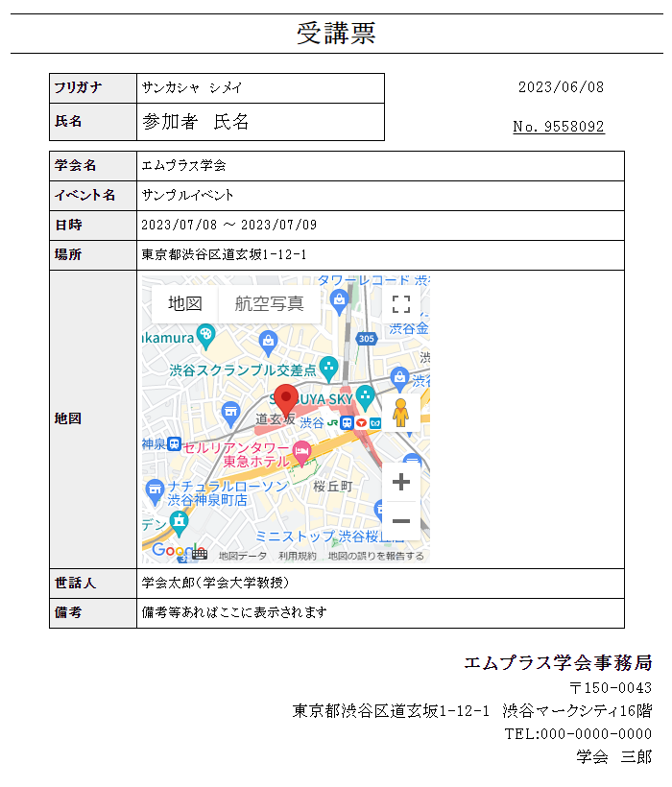Click the shopping marker right of Bunkamura

(x=268, y=343)
